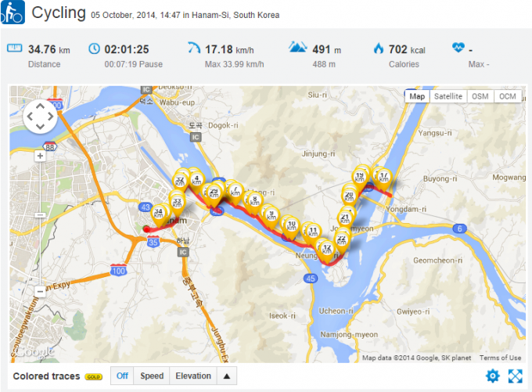Image resolution: width=532 pixels, height=392 pixels.
Task: Enable Elevation colored traces
Action: (192, 376)
